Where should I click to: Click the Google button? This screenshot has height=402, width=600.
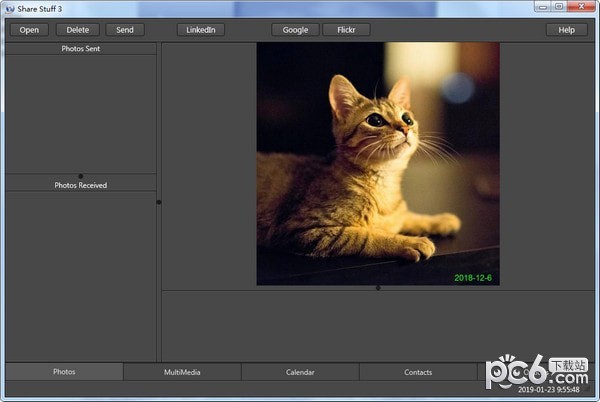tap(295, 30)
